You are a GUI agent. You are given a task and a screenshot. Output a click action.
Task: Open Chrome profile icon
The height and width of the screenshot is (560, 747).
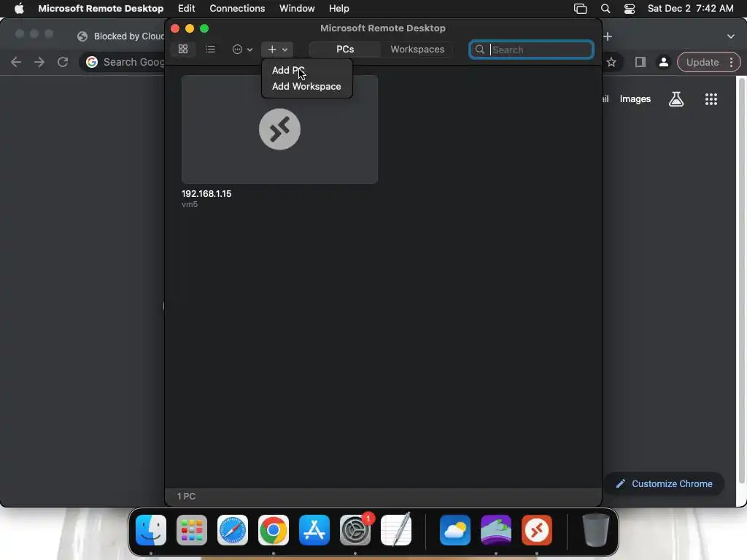664,62
